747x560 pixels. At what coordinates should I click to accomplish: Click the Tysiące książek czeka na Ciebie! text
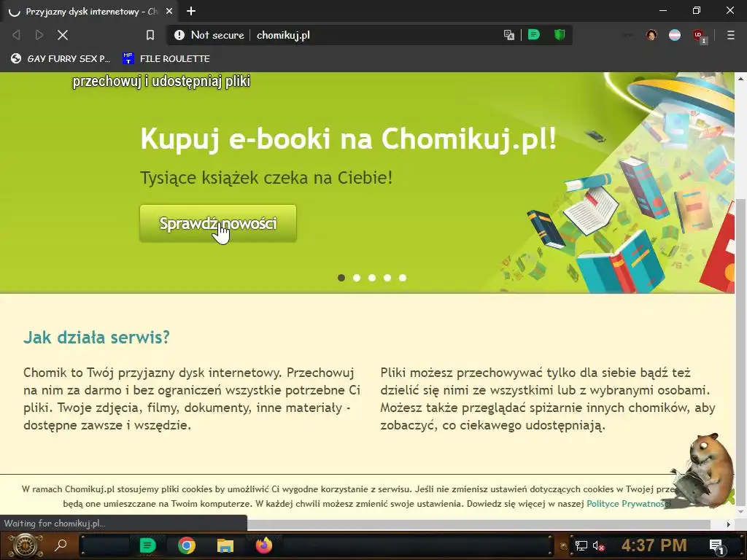[x=266, y=178]
